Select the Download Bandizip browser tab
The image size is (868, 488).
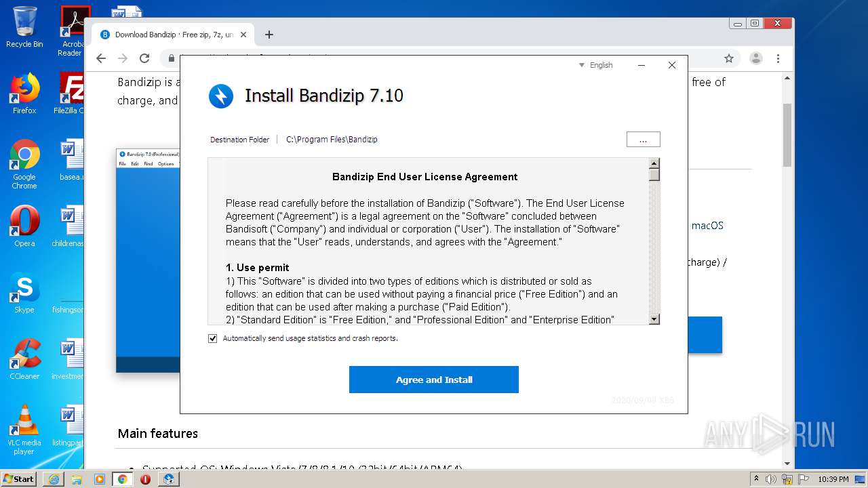point(174,35)
